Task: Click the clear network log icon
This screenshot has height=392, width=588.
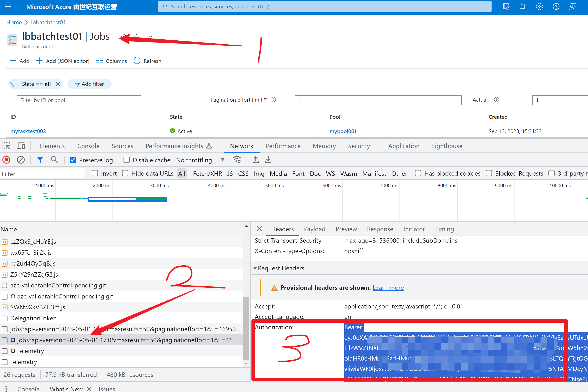Action: click(21, 160)
